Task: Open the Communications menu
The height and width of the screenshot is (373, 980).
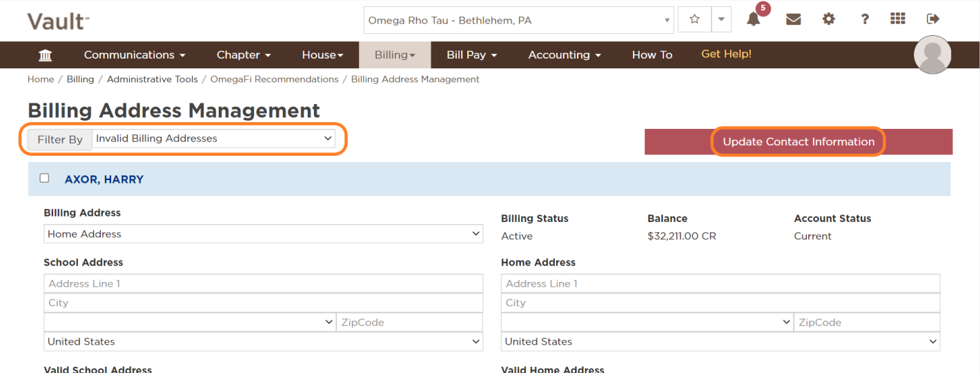Action: 135,55
